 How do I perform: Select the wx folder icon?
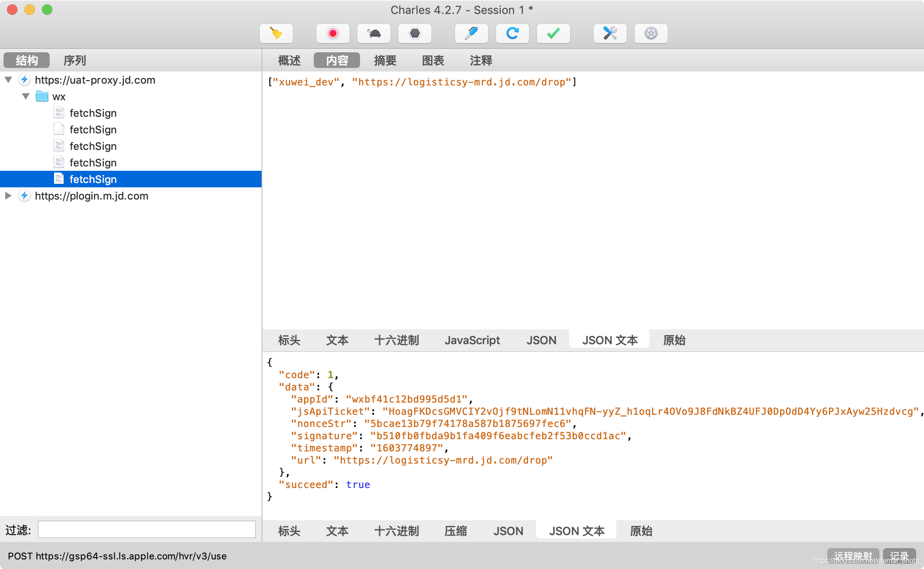[x=42, y=96]
